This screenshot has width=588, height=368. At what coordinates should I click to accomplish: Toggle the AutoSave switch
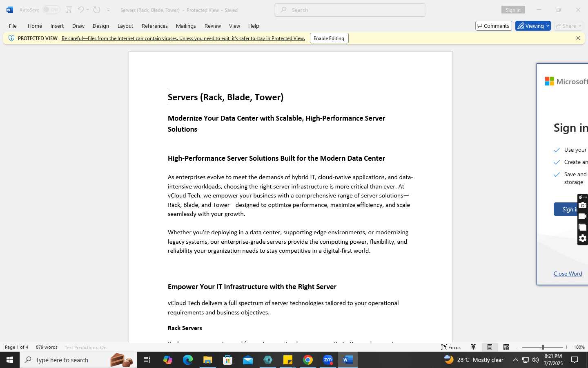51,10
